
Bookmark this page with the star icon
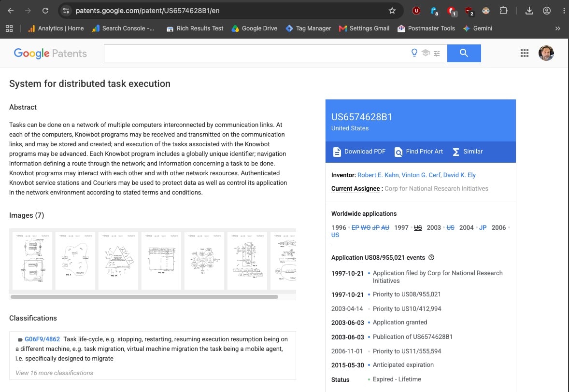(x=392, y=11)
